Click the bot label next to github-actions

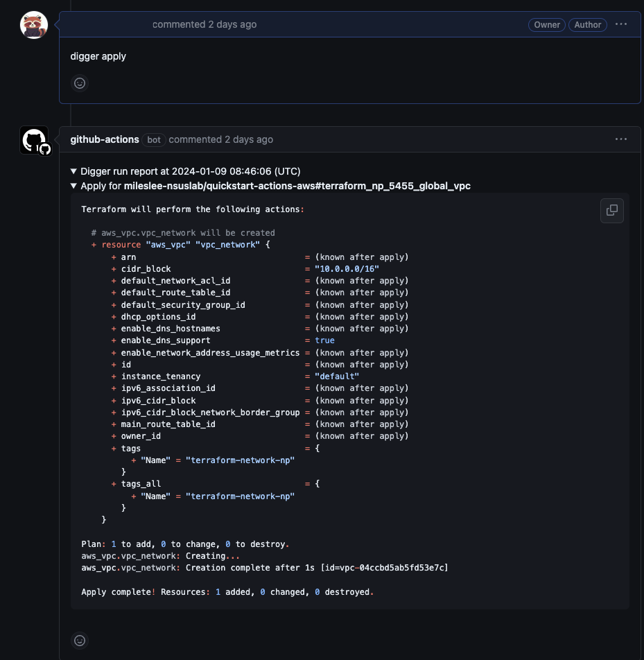pyautogui.click(x=154, y=140)
